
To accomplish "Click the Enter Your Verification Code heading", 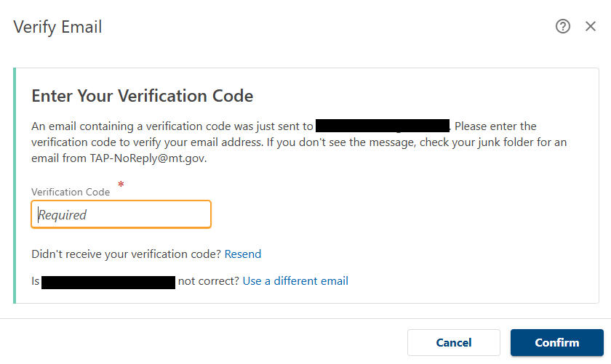I will click(x=142, y=96).
